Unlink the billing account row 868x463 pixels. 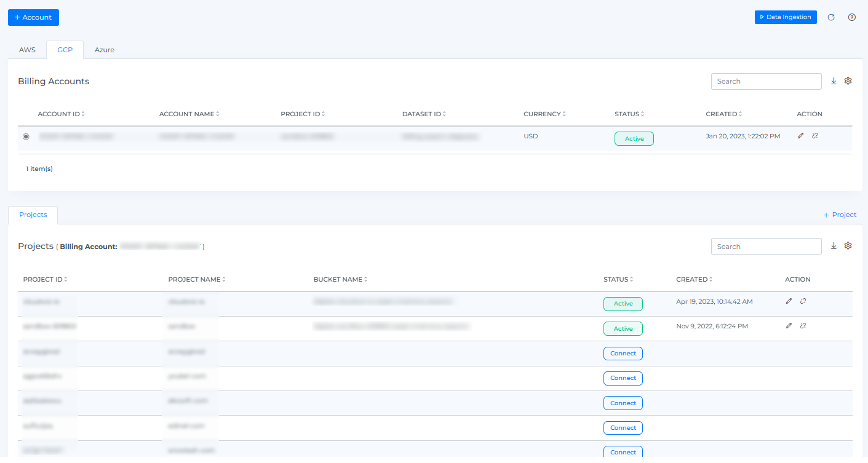[x=815, y=136]
